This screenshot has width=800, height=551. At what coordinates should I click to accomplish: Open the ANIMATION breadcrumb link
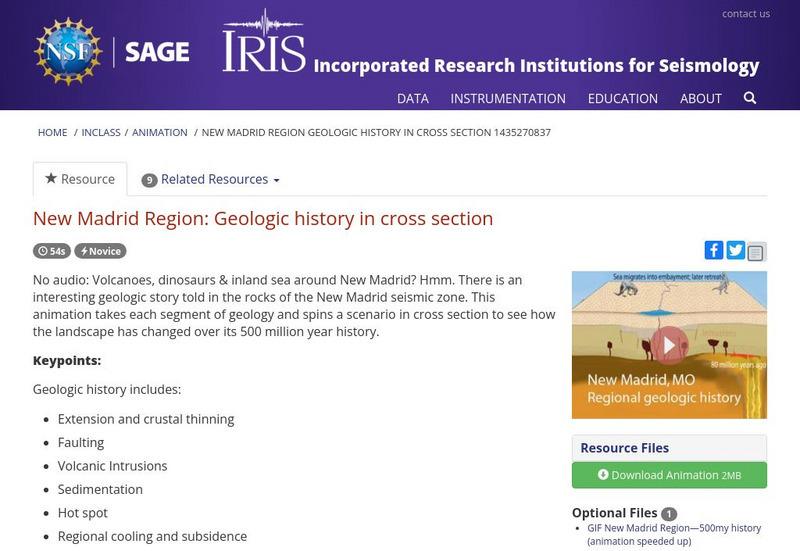[160, 132]
